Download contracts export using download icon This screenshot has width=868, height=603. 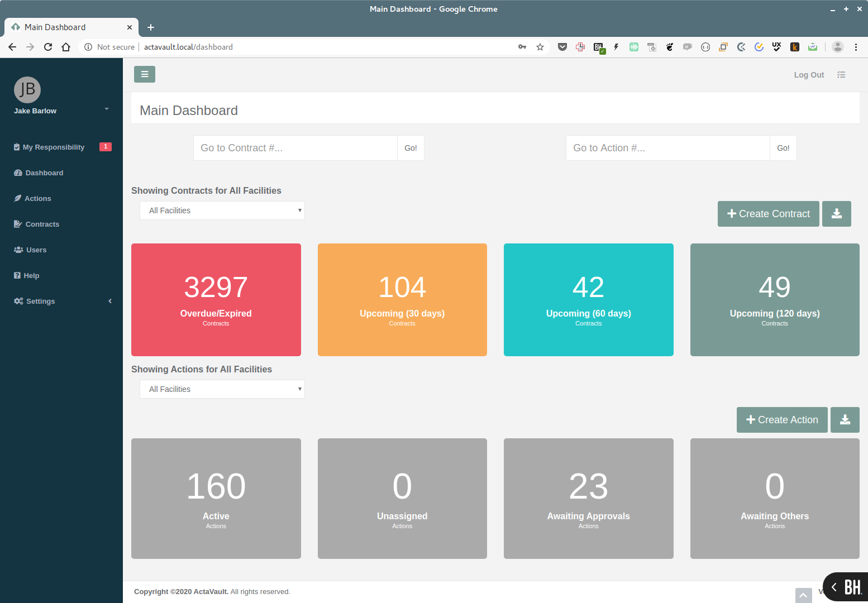(x=837, y=214)
